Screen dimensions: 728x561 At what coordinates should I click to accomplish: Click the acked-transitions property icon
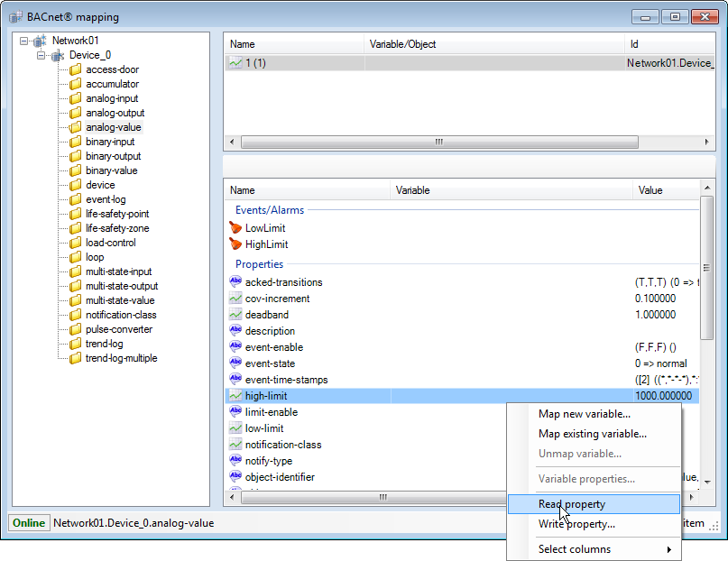(236, 282)
